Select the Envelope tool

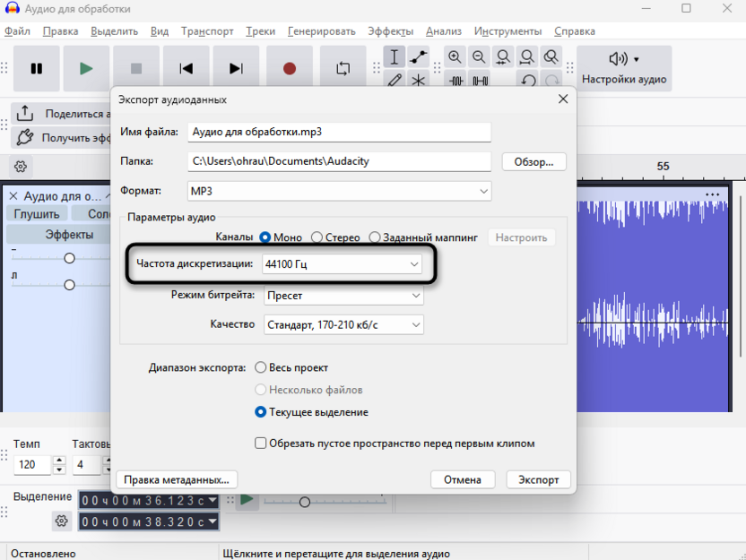click(418, 56)
